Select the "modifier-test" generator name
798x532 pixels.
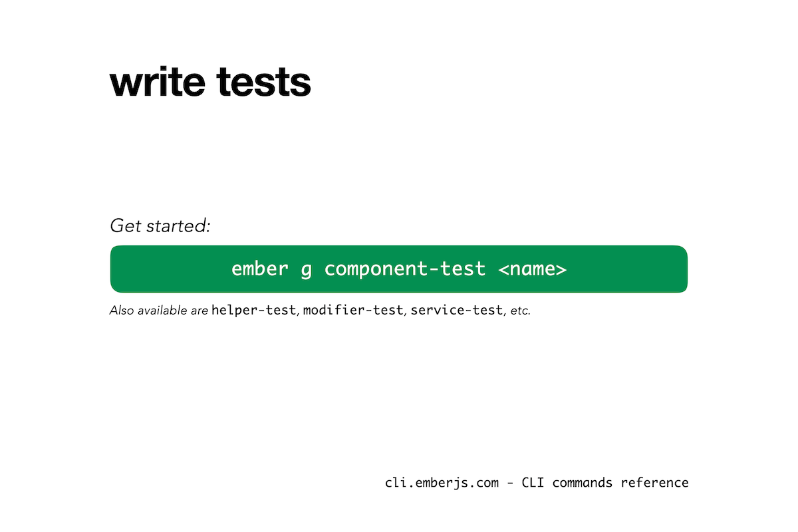point(352,311)
